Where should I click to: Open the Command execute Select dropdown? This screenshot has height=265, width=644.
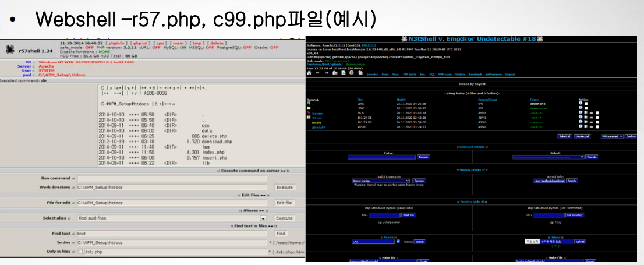(x=549, y=157)
